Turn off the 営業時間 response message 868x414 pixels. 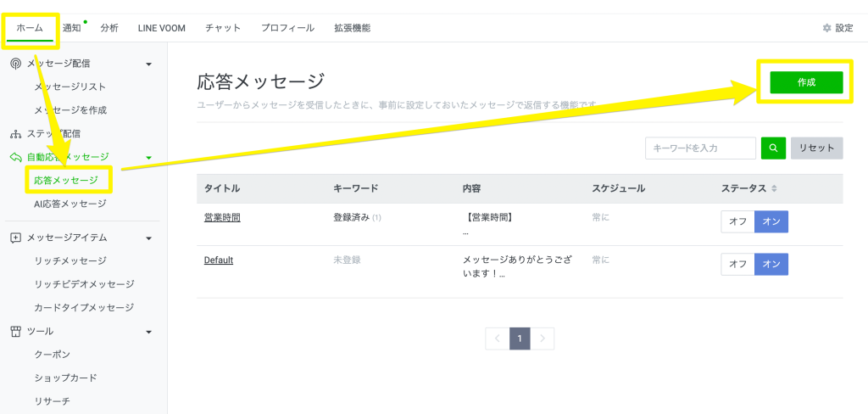(737, 221)
